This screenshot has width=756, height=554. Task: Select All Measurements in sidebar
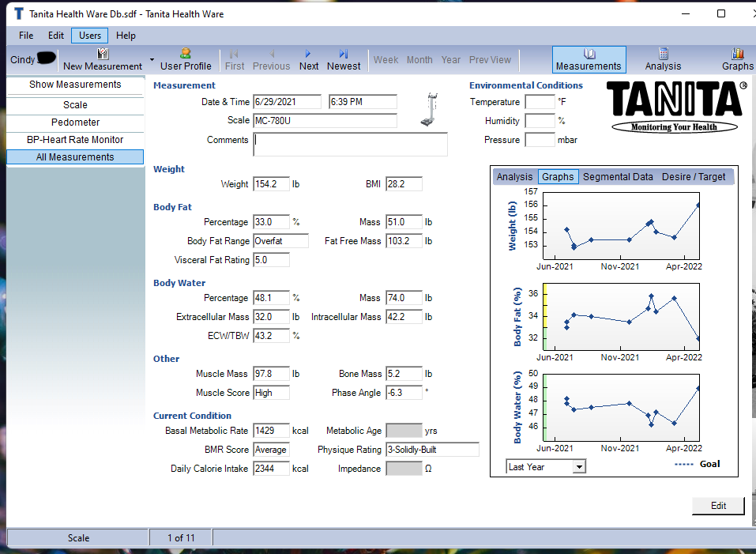click(75, 156)
